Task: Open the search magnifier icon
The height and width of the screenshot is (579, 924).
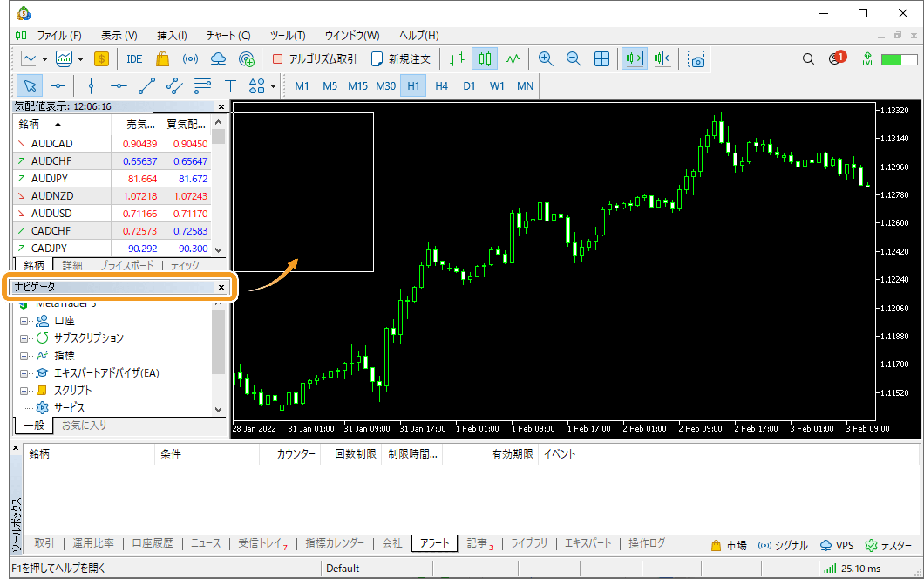Action: pos(808,59)
